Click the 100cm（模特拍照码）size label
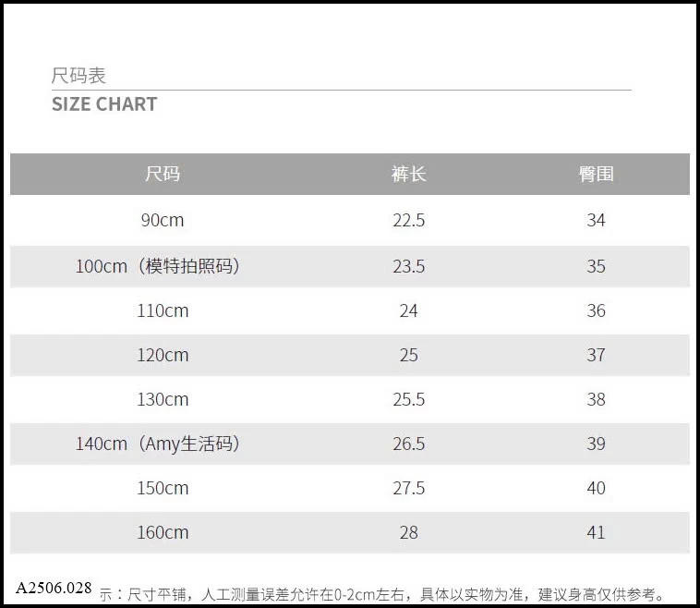The image size is (700, 608). click(x=158, y=266)
